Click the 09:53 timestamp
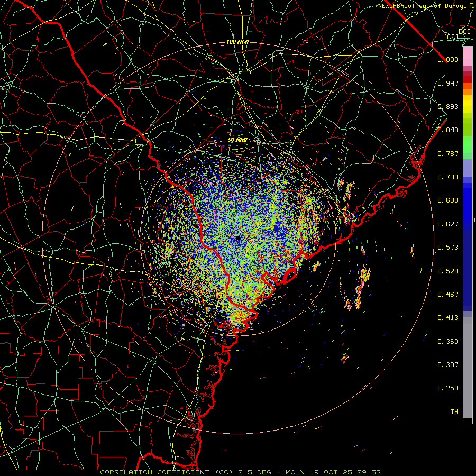 point(369,472)
